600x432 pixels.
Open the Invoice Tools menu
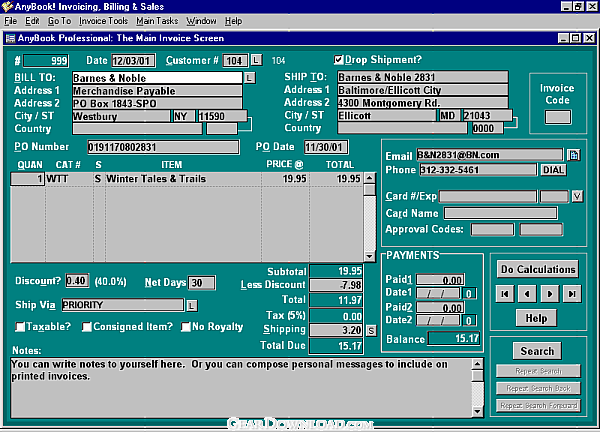(103, 20)
